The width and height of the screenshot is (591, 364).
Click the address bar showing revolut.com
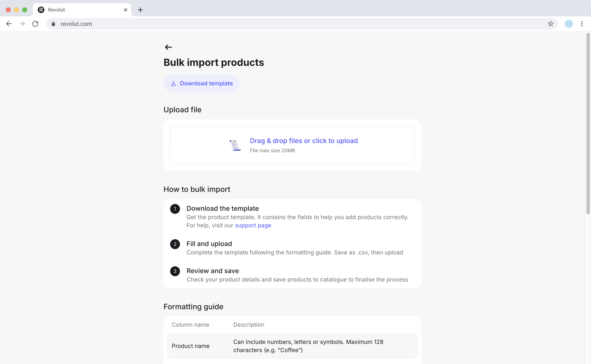[x=287, y=24]
